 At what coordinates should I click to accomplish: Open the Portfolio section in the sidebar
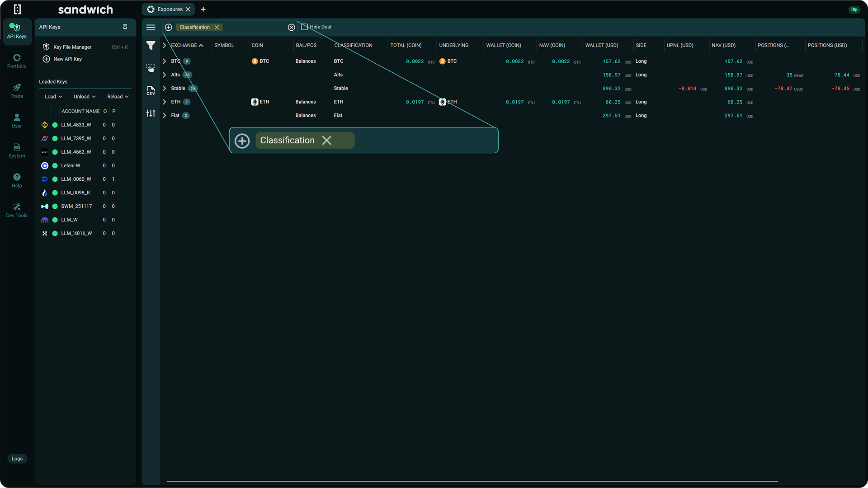[17, 61]
